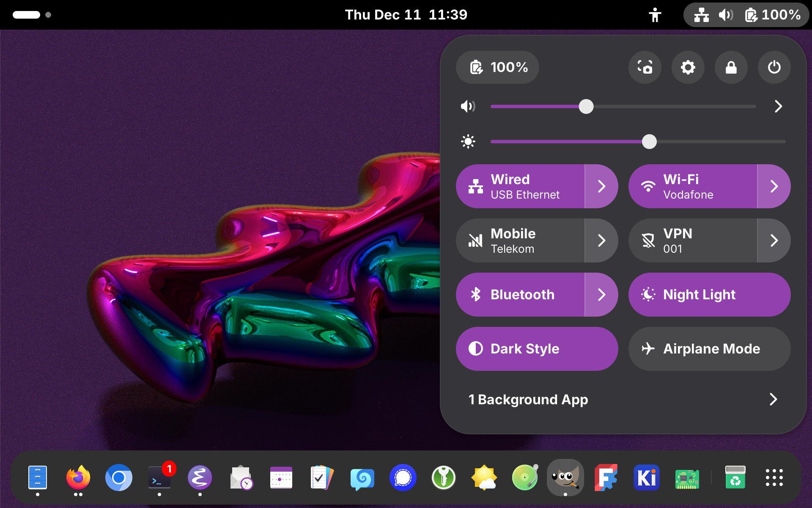Disable Night Light
Viewport: 812px width, 508px height.
(709, 295)
